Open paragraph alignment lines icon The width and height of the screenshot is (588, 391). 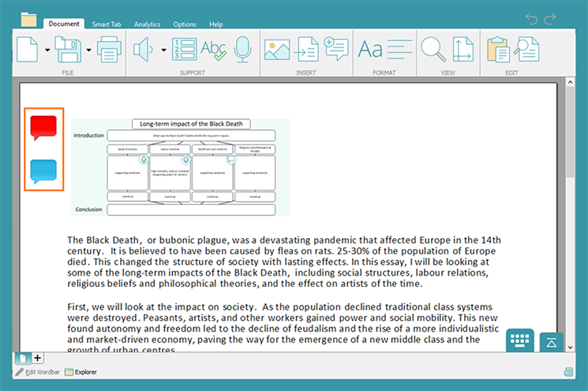399,50
